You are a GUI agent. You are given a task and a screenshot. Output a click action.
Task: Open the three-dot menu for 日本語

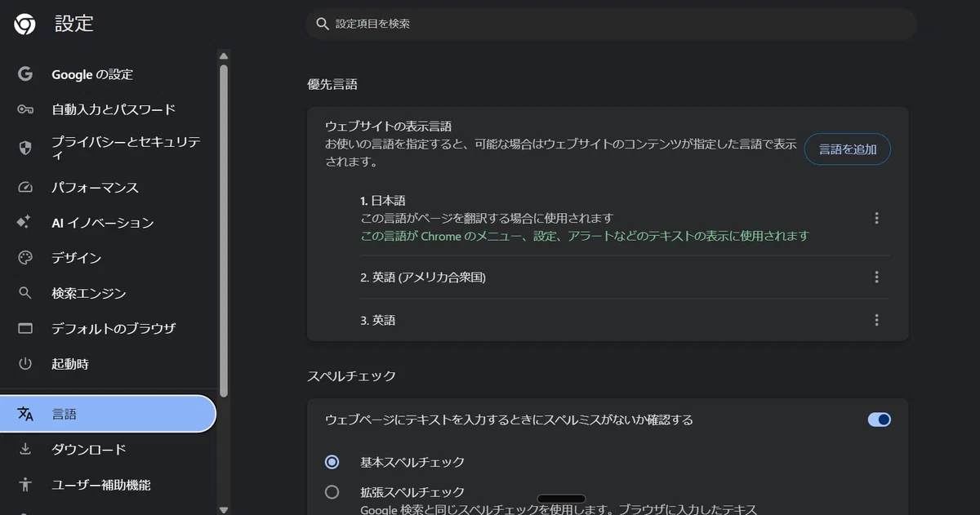tap(876, 218)
